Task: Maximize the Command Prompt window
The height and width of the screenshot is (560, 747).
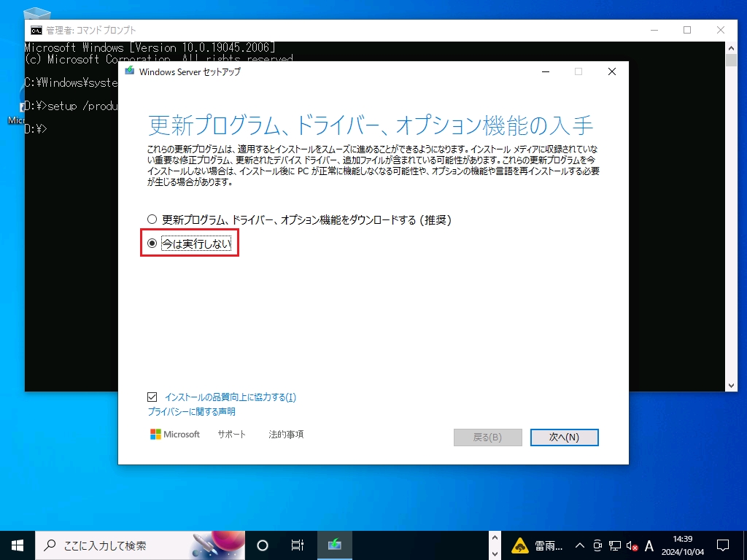Action: (x=687, y=30)
